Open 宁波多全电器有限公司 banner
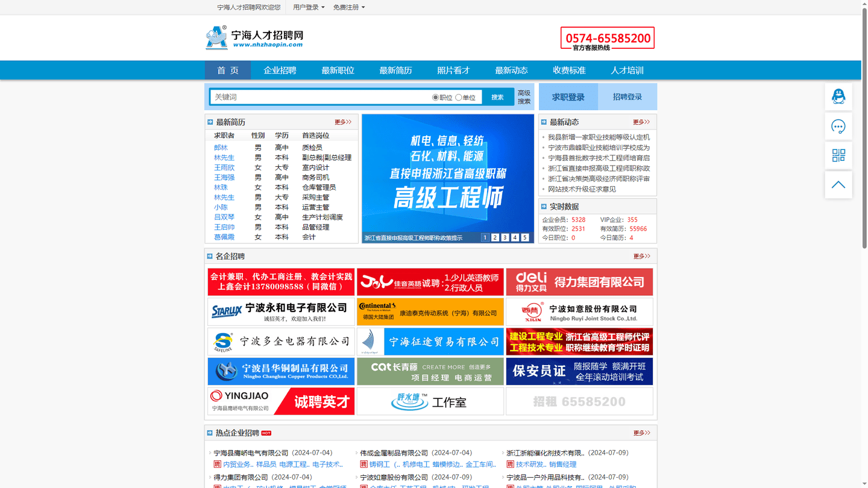 281,342
